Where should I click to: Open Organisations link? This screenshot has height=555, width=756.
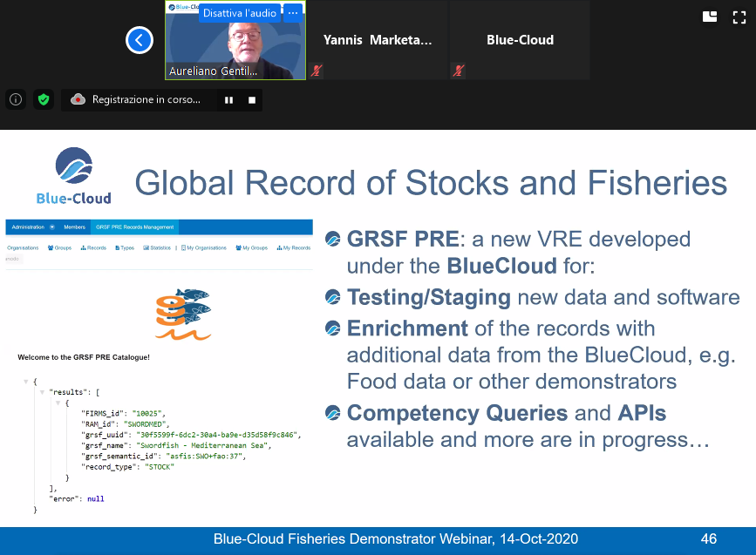tap(23, 247)
